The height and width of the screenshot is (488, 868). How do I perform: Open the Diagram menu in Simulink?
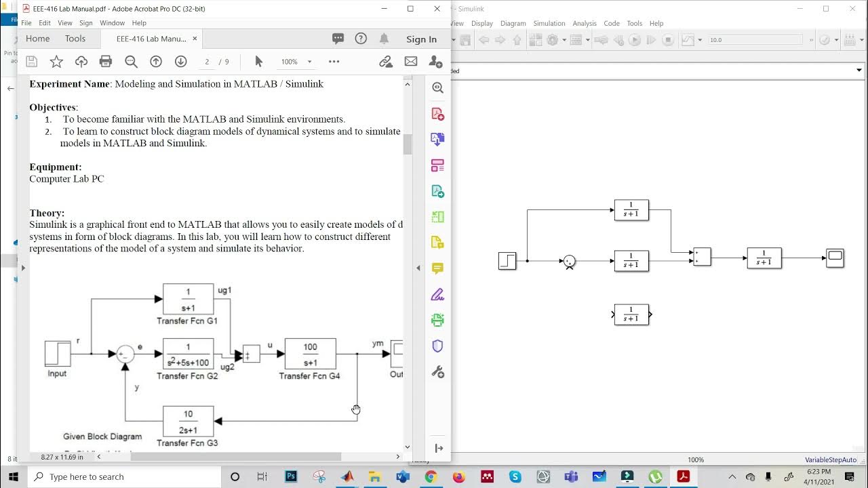coord(513,23)
